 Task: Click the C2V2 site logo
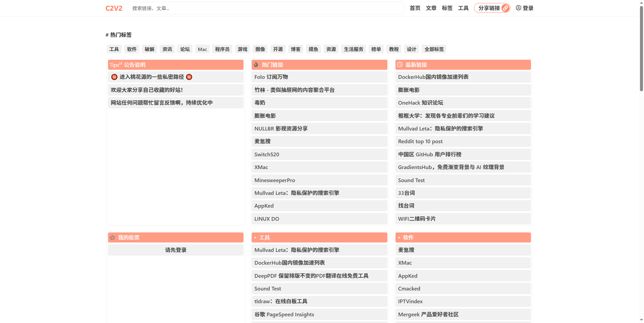(x=114, y=8)
